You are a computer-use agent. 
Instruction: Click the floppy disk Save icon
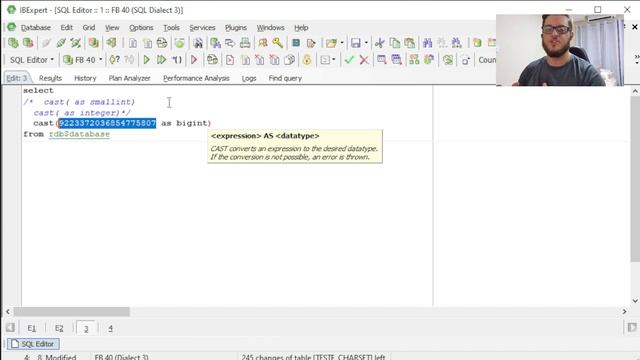point(356,42)
